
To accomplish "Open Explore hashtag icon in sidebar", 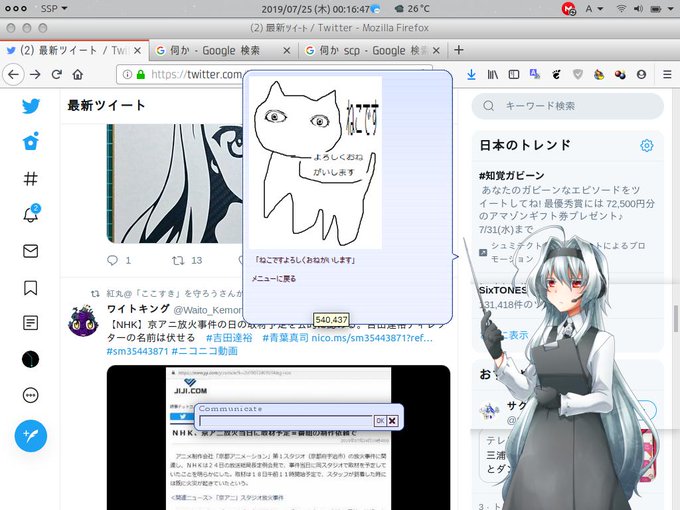I will 30,178.
